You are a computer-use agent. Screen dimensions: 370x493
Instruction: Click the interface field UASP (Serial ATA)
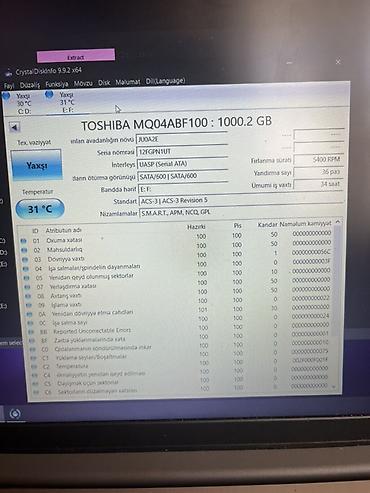tap(182, 164)
